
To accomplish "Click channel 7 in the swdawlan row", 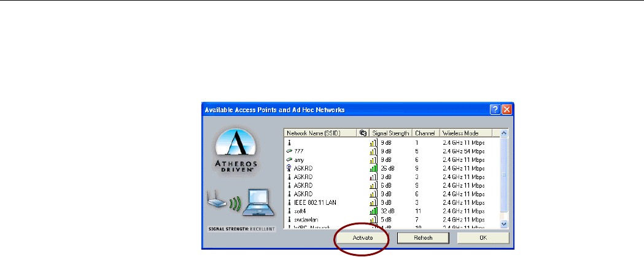I will pos(416,220).
